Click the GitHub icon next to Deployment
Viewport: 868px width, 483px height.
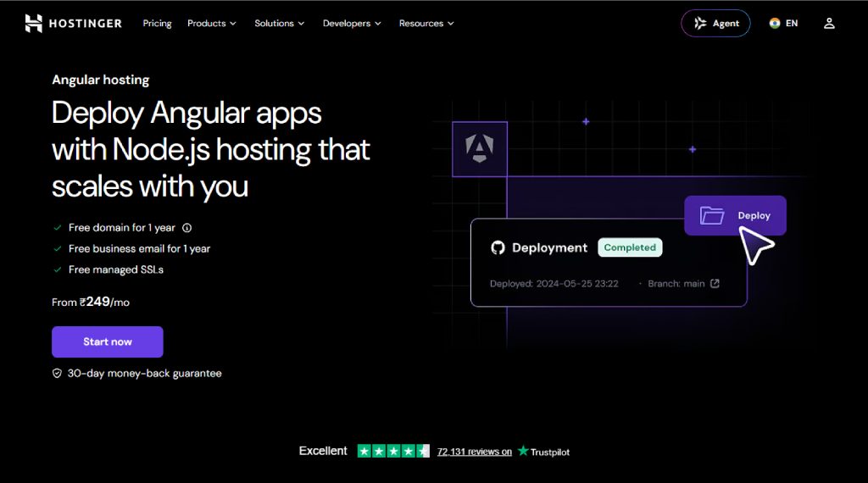pyautogui.click(x=498, y=248)
